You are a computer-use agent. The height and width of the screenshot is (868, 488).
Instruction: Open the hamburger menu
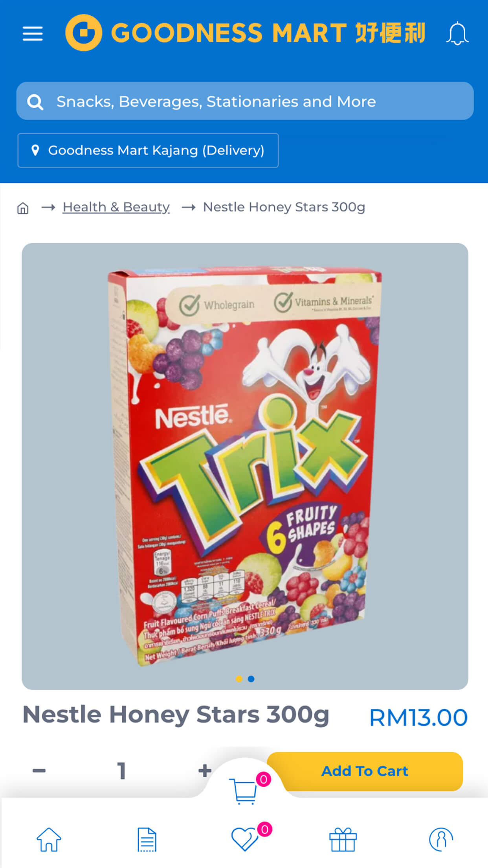pyautogui.click(x=33, y=33)
